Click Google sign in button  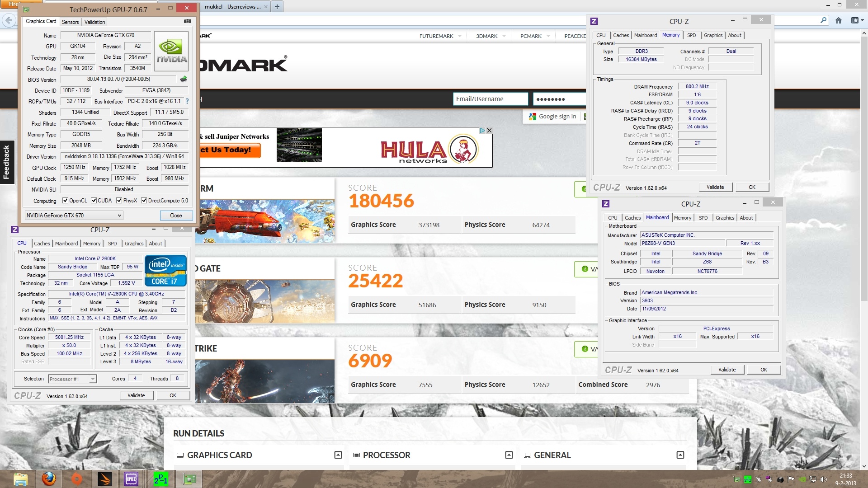pyautogui.click(x=552, y=117)
